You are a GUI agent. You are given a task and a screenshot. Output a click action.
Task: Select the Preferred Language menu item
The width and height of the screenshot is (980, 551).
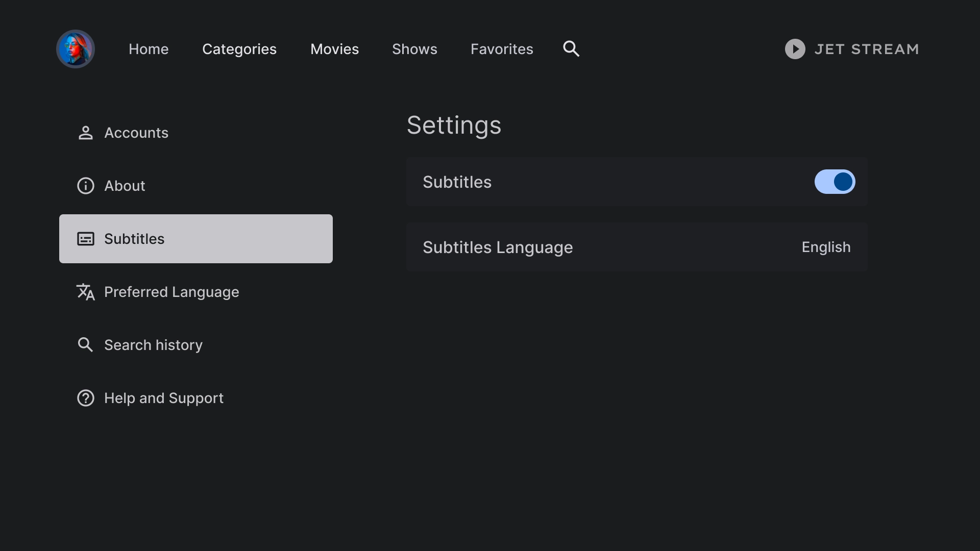click(171, 292)
